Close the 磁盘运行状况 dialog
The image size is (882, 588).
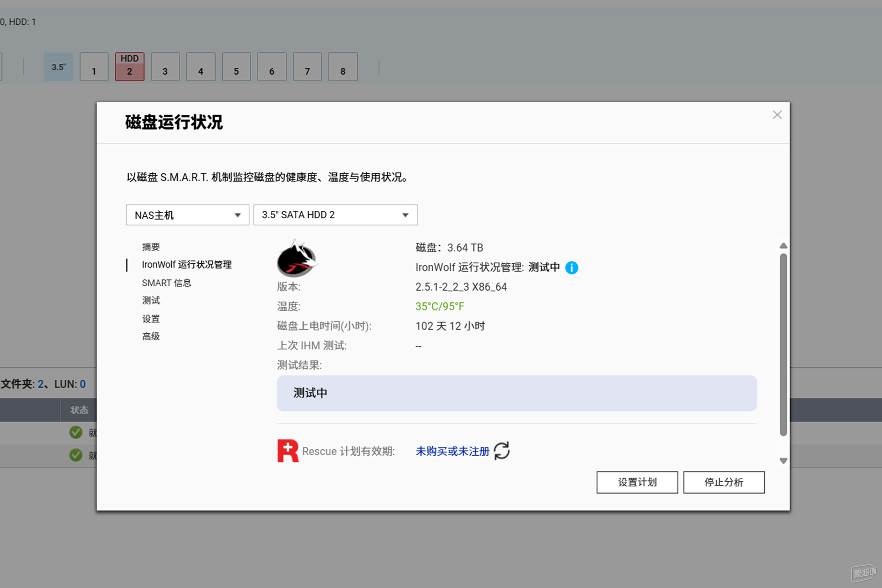tap(777, 115)
